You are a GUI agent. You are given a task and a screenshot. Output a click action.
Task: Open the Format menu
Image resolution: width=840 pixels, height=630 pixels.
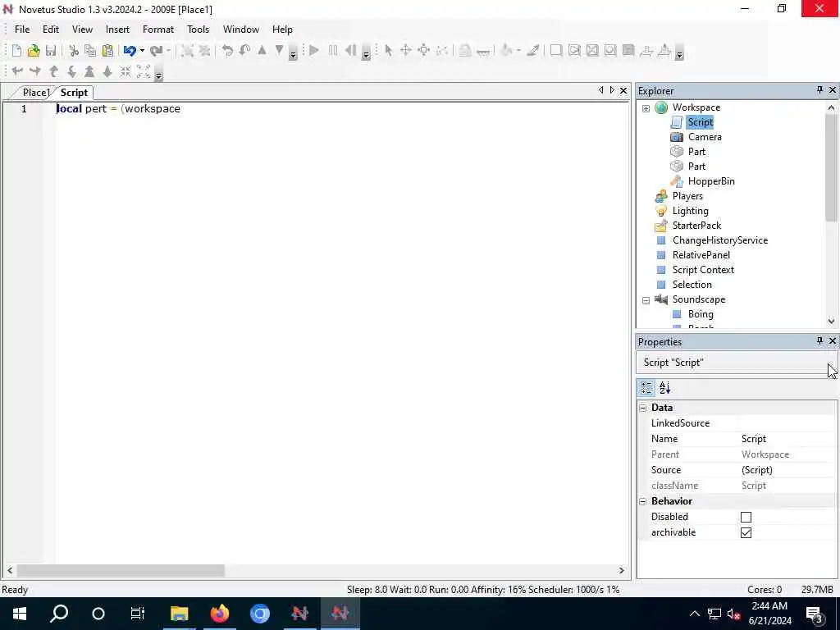click(x=158, y=30)
